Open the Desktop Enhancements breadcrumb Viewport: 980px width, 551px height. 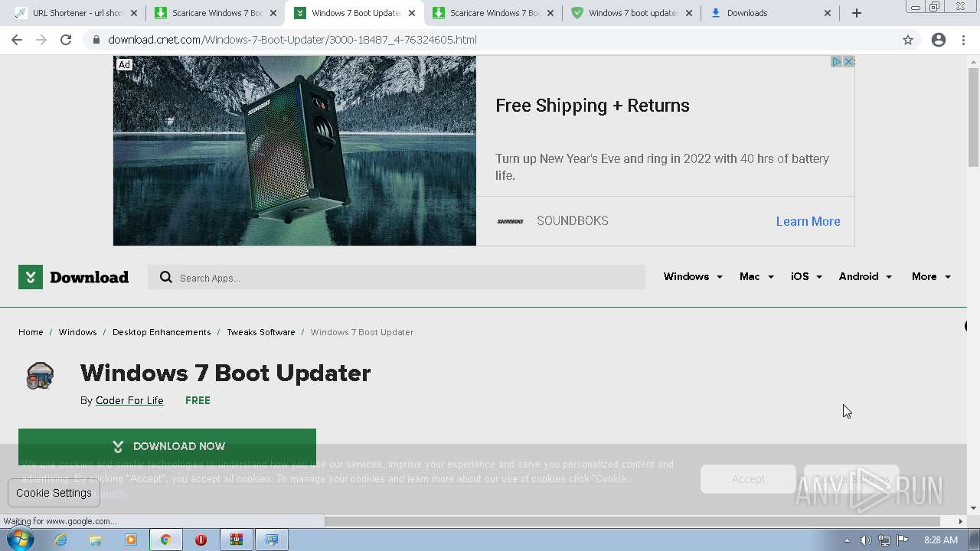(x=162, y=332)
